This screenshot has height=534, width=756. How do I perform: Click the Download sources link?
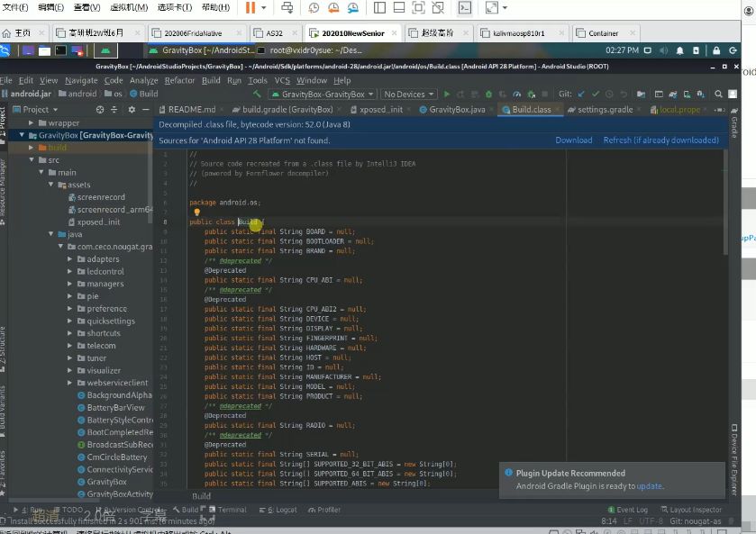[573, 140]
